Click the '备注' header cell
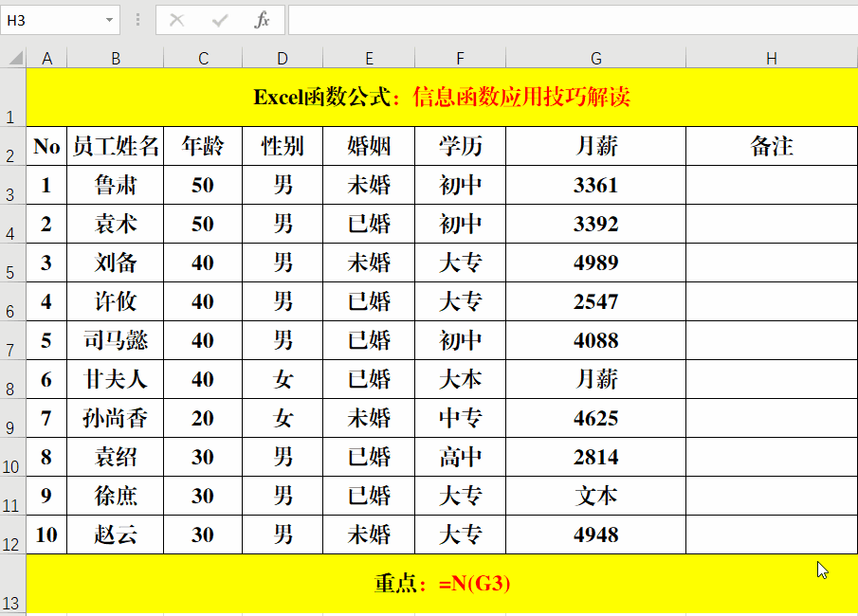Viewport: 858px width, 616px height. tap(772, 146)
